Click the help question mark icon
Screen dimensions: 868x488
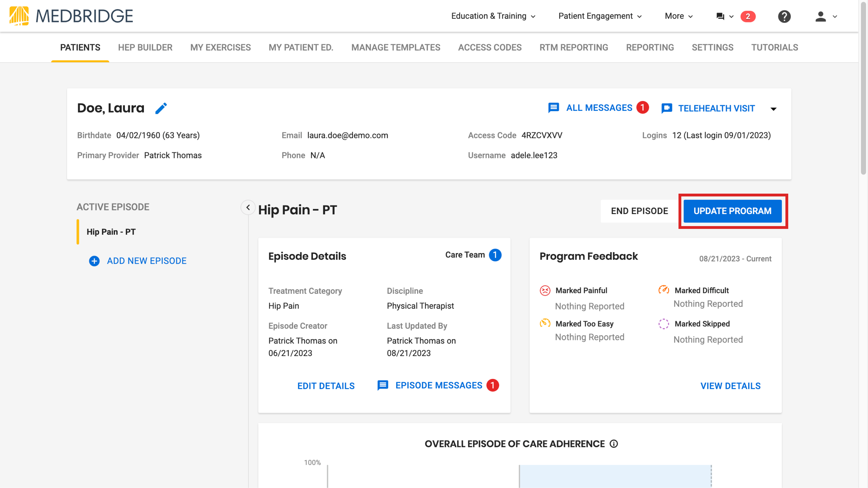784,16
